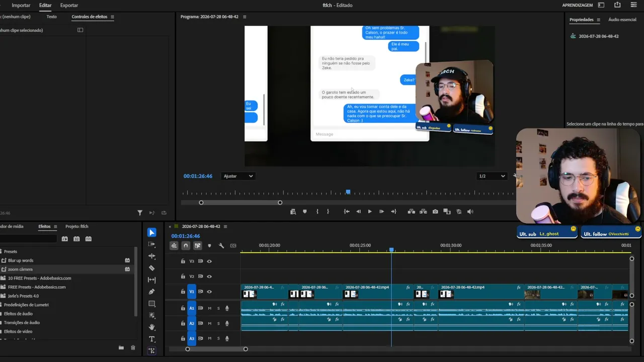The height and width of the screenshot is (362, 644).
Task: Click the timeline timecode 00:01:26:46
Action: [x=186, y=236]
